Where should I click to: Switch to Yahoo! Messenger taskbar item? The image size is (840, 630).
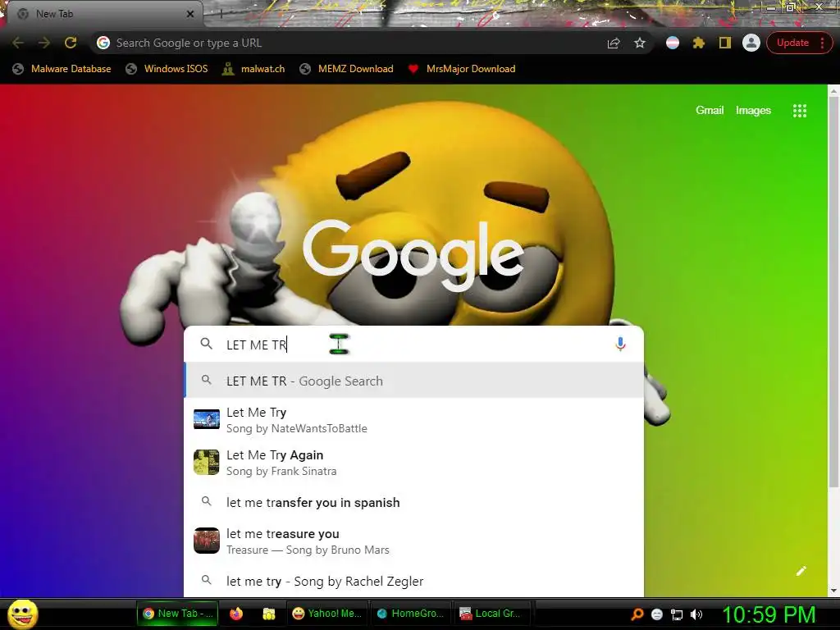tap(326, 614)
